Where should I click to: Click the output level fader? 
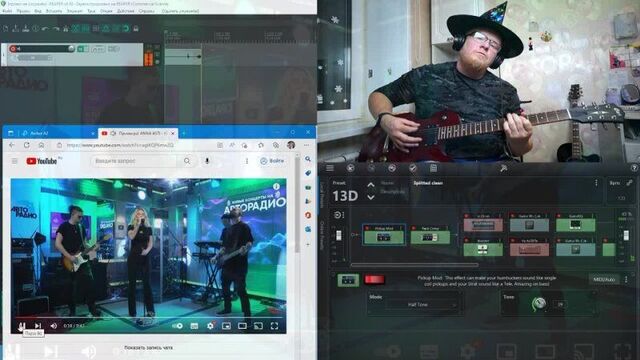click(626, 236)
